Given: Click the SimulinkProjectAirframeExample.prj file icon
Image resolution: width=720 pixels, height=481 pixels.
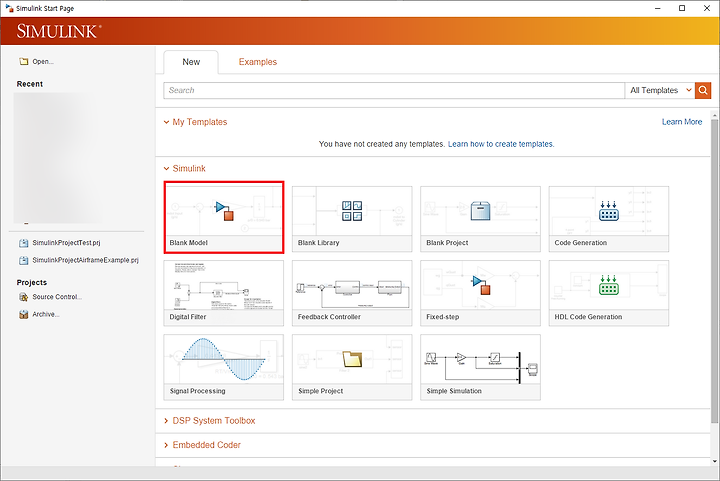Looking at the screenshot, I should click(23, 260).
